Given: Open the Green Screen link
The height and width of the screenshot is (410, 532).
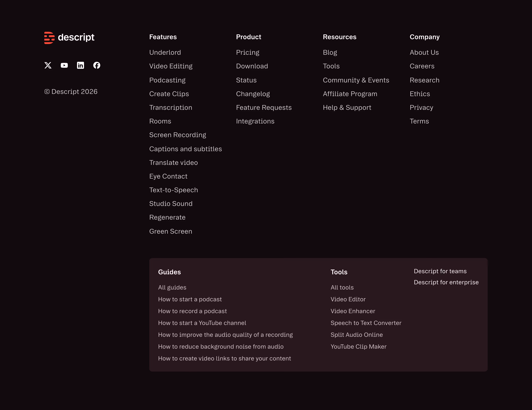Looking at the screenshot, I should coord(171,231).
